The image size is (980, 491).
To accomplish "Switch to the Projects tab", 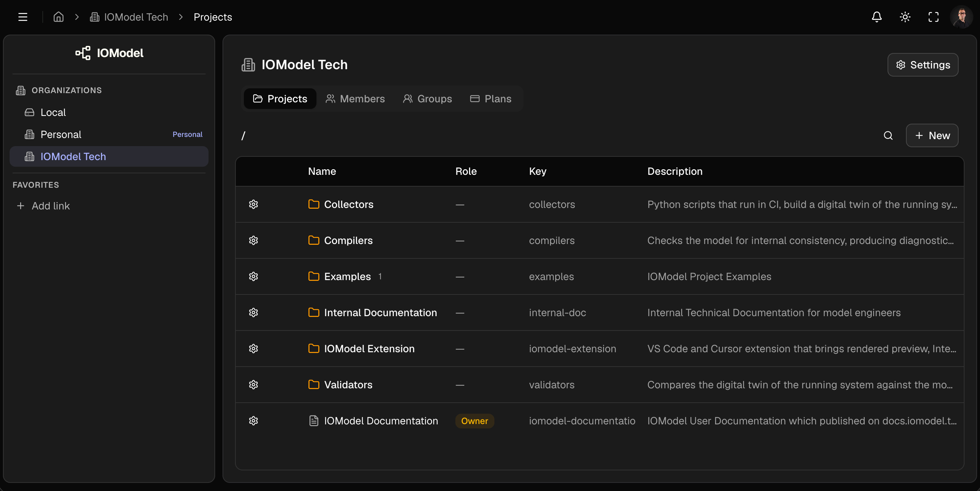I will coord(280,99).
